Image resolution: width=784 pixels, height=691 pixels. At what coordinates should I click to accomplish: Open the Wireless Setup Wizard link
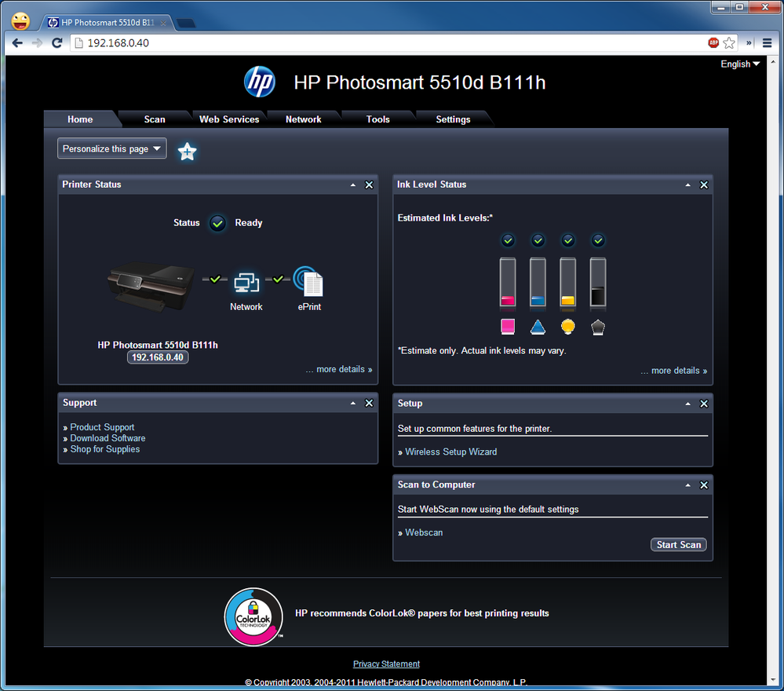(451, 452)
